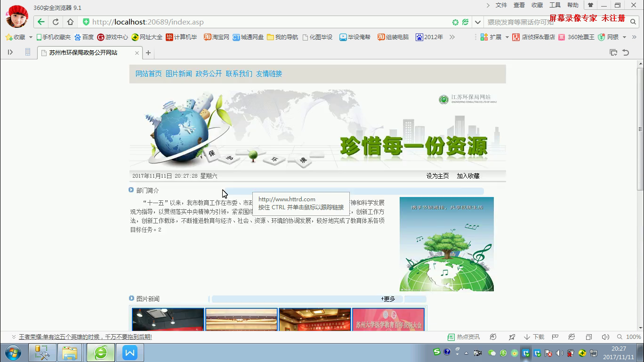Open the browser home page icon
644x362 pixels.
(x=70, y=22)
